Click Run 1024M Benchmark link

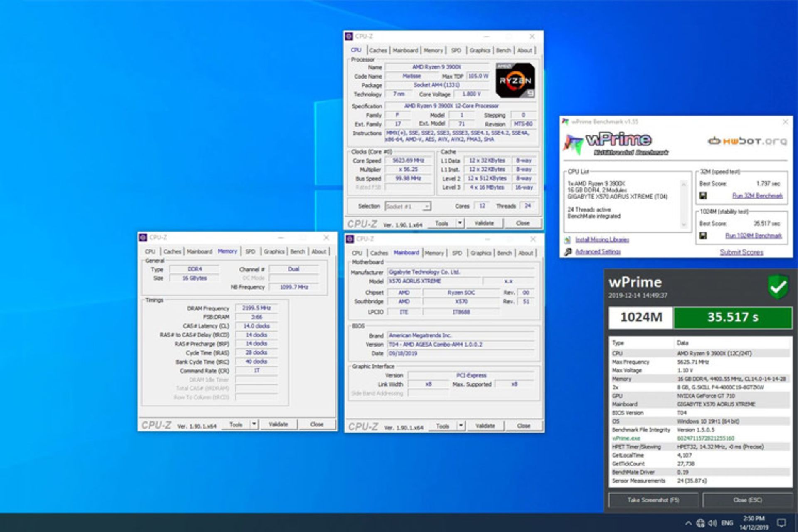point(753,236)
